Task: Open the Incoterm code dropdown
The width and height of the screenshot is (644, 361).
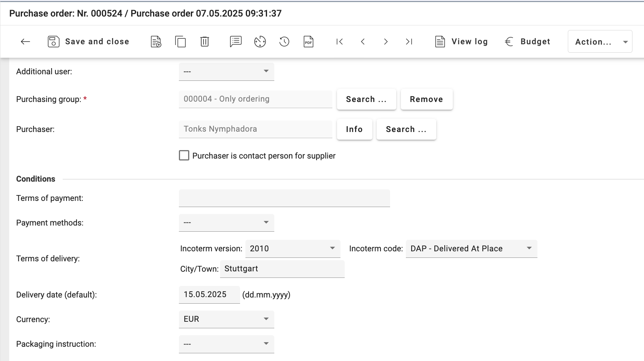Action: [x=471, y=249]
